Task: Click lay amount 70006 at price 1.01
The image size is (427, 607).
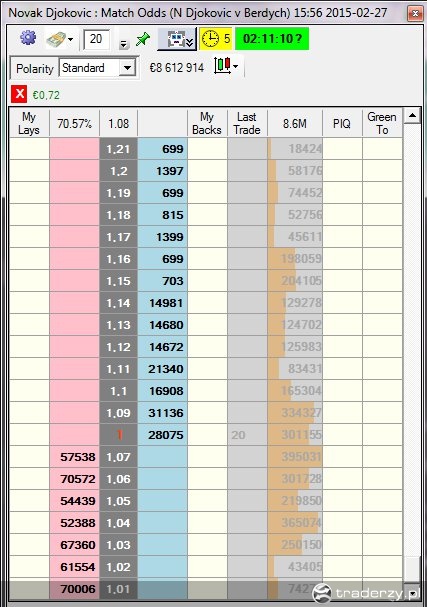Action: (75, 589)
